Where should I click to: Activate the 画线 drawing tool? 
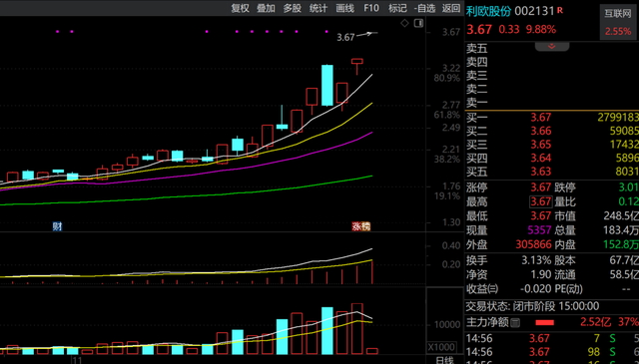point(344,8)
